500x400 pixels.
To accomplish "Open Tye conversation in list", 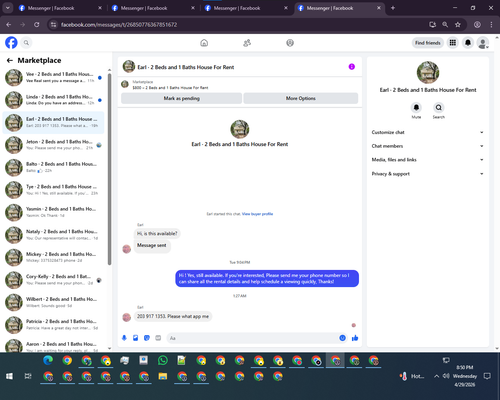I will (53, 190).
